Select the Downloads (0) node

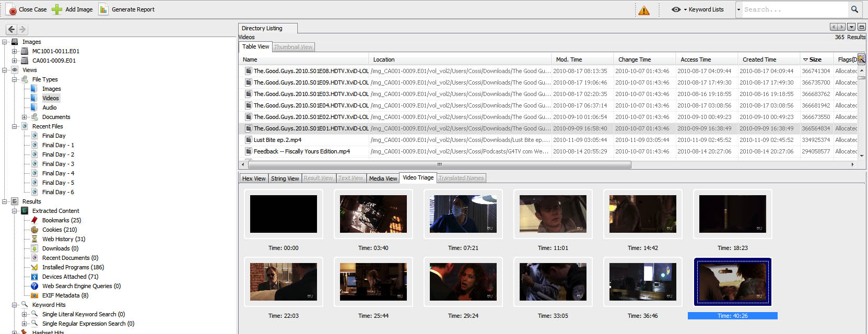(x=60, y=248)
